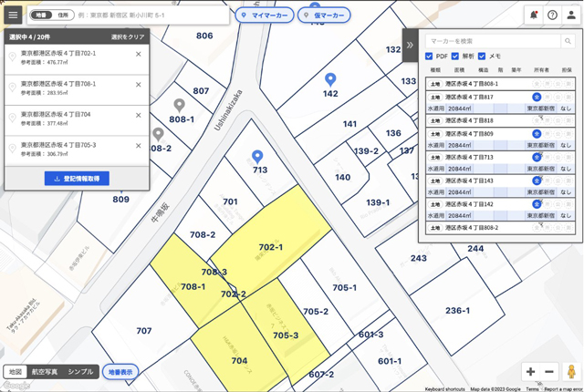
Task: Expand the 港区赤坂4丁目808-1 row
Action: tap(500, 84)
